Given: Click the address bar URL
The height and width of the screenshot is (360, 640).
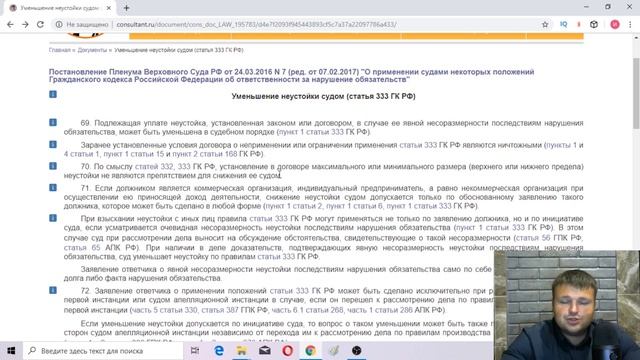Looking at the screenshot, I should (x=256, y=24).
